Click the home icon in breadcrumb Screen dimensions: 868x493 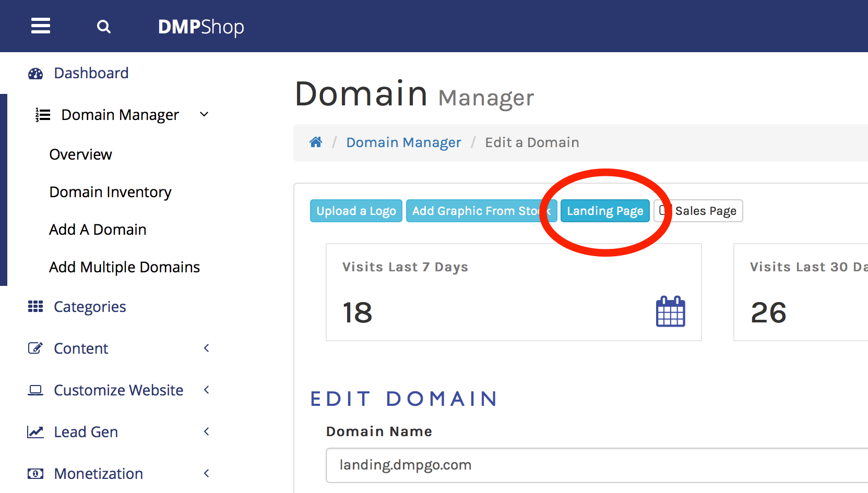tap(316, 142)
